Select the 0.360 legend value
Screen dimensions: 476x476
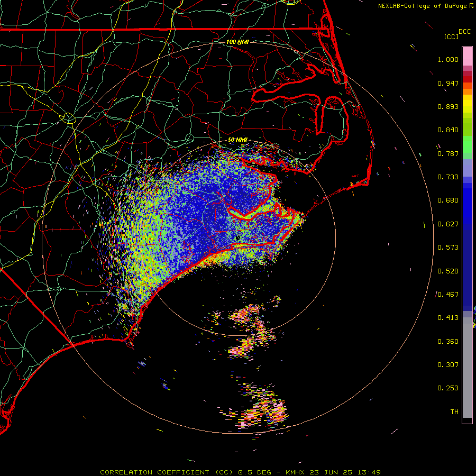click(448, 342)
